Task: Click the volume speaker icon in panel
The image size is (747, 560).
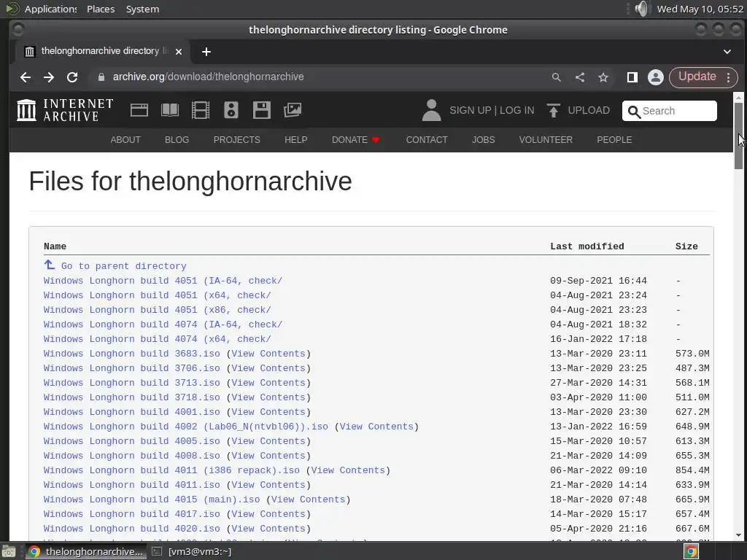Action: [x=642, y=9]
